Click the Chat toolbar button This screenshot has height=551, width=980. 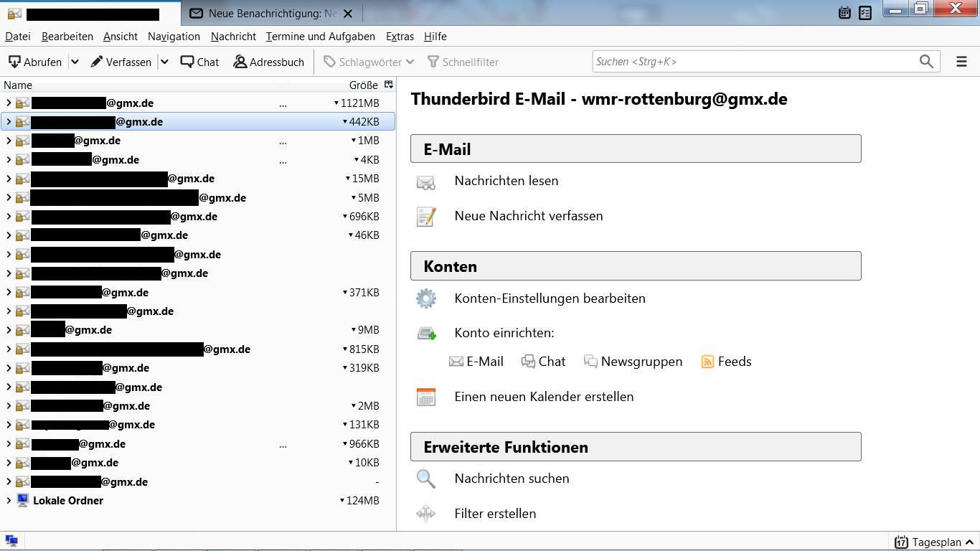pos(200,62)
